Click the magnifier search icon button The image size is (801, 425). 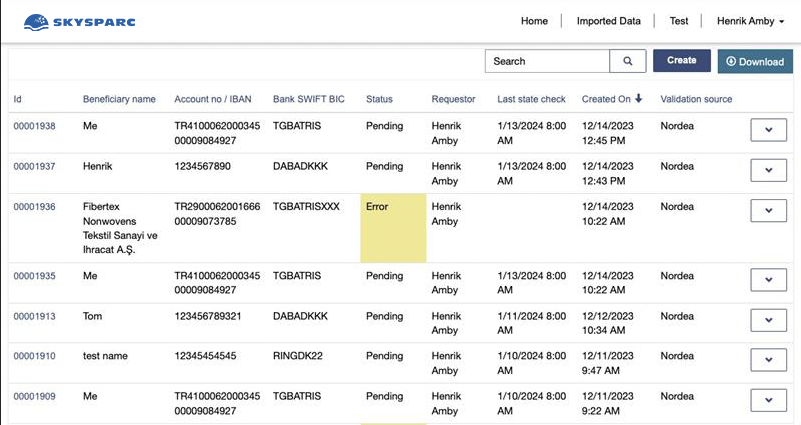point(628,61)
